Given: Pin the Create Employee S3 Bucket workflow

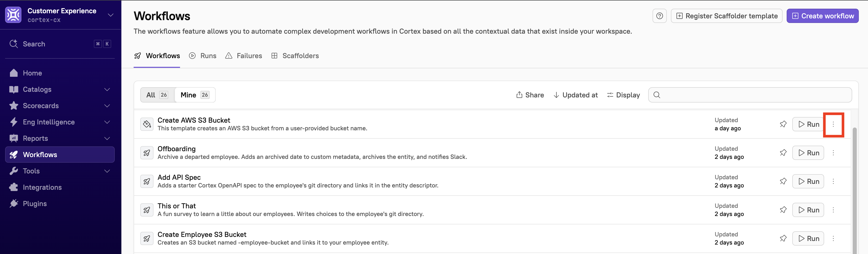Looking at the screenshot, I should [x=783, y=238].
